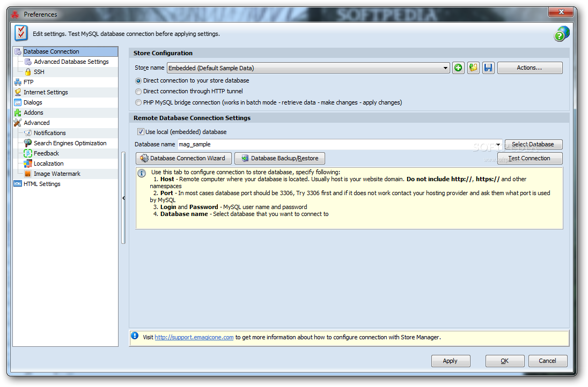Click the green add new store icon

click(x=458, y=68)
